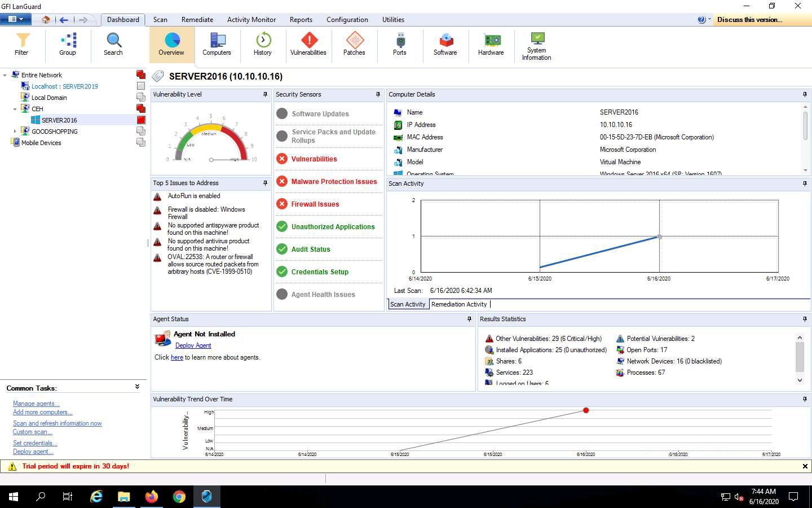The width and height of the screenshot is (812, 508).
Task: Click the Credentials Setup green check icon
Action: pos(282,271)
